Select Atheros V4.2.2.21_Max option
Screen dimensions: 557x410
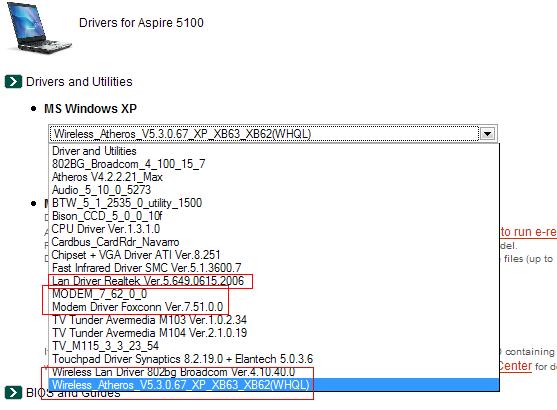coord(274,177)
